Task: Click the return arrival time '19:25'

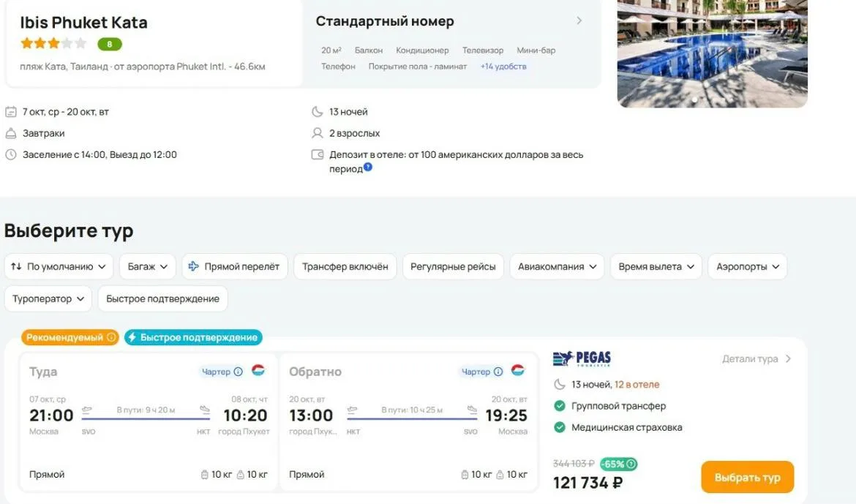Action: point(506,415)
